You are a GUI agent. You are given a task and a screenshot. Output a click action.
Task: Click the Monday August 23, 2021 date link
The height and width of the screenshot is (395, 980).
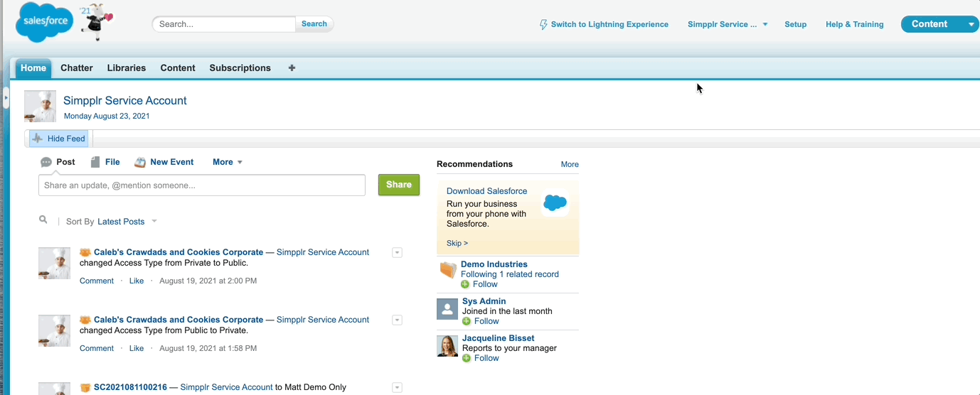[107, 116]
